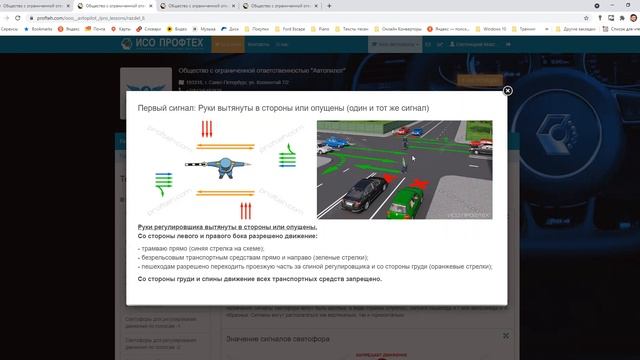Open the Словари bookmark
The width and height of the screenshot is (640, 360).
(149, 29)
